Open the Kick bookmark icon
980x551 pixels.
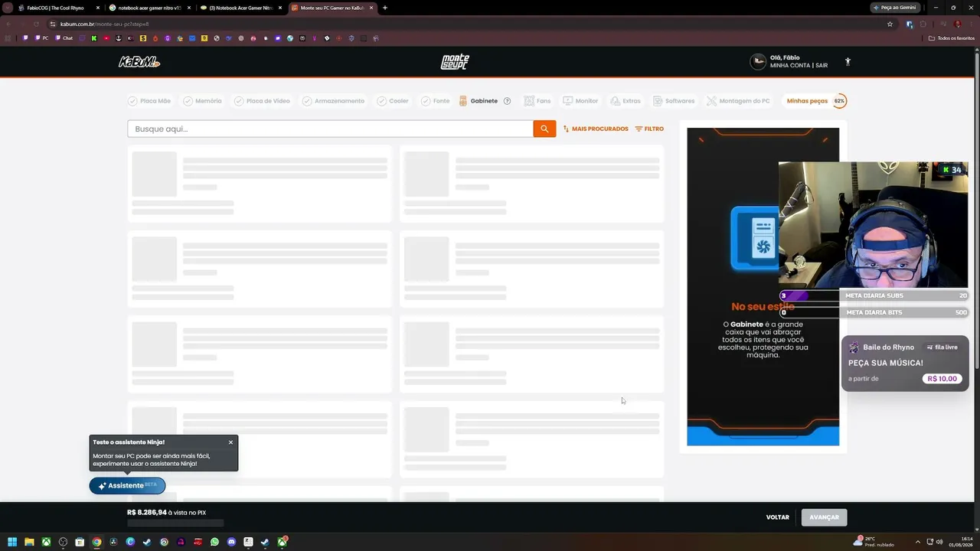pos(94,38)
